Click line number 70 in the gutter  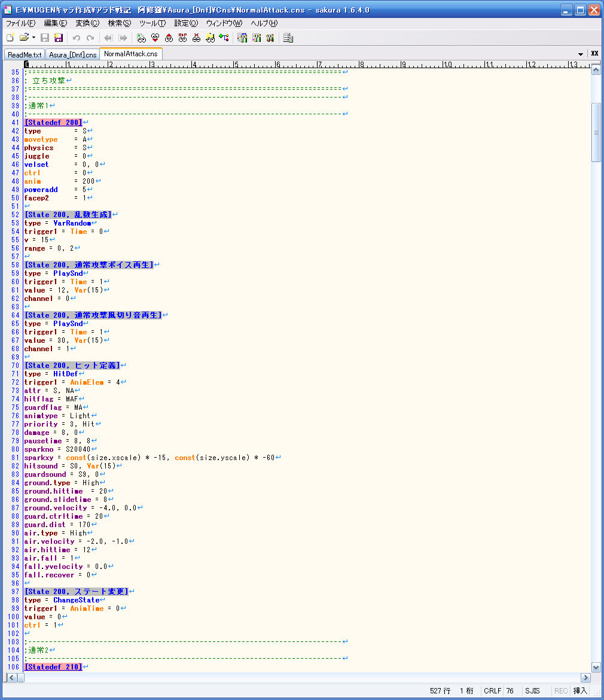click(x=15, y=366)
